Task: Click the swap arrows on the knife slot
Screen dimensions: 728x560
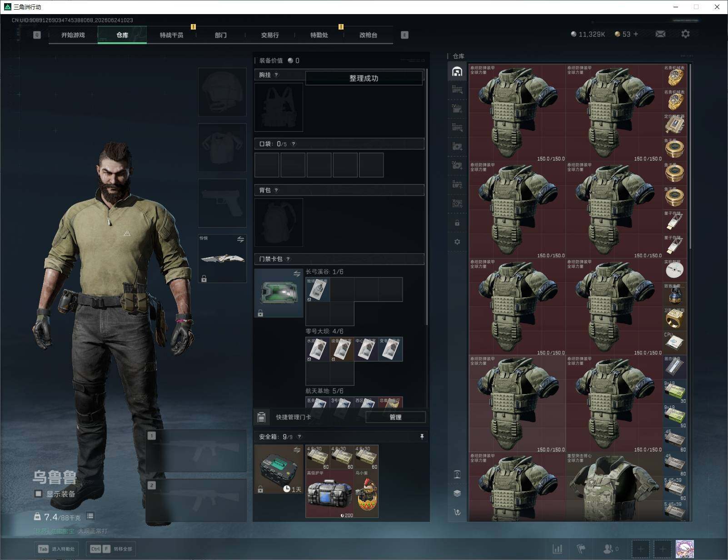Action: (x=240, y=240)
